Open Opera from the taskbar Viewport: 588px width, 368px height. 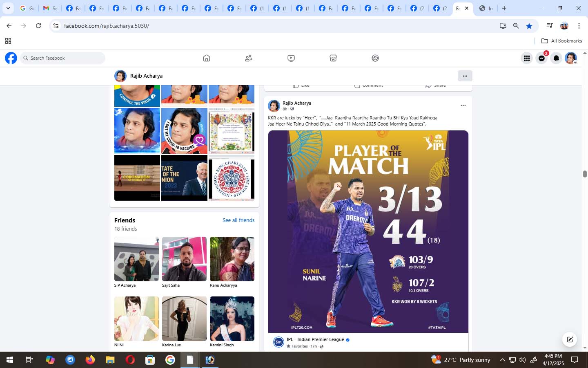click(130, 360)
